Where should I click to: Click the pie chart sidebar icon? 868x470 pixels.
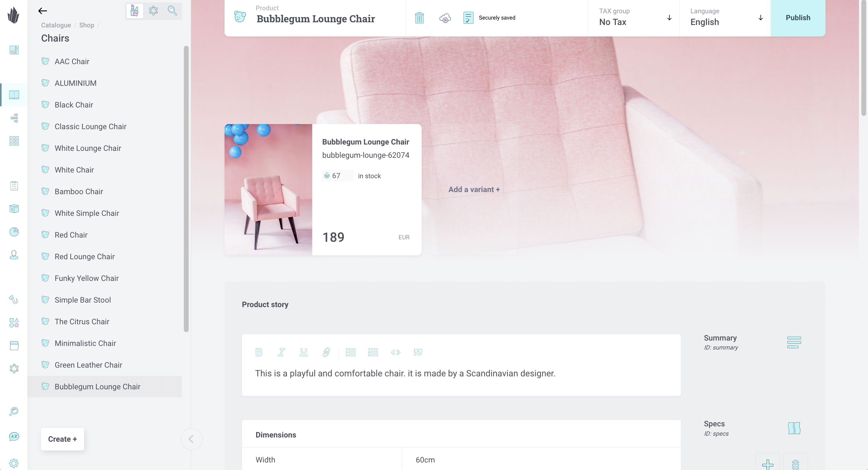[14, 232]
